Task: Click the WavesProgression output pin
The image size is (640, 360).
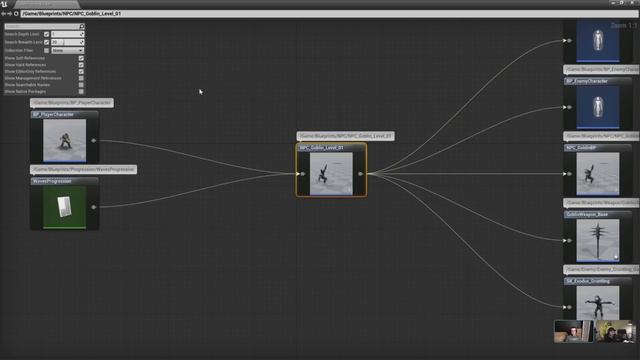Action: pyautogui.click(x=93, y=207)
